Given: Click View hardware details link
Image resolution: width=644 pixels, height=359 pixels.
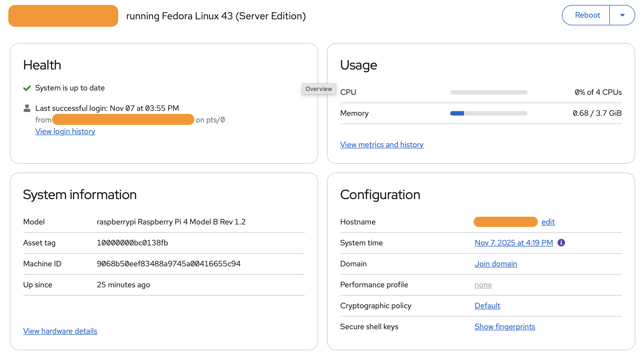Looking at the screenshot, I should click(60, 331).
